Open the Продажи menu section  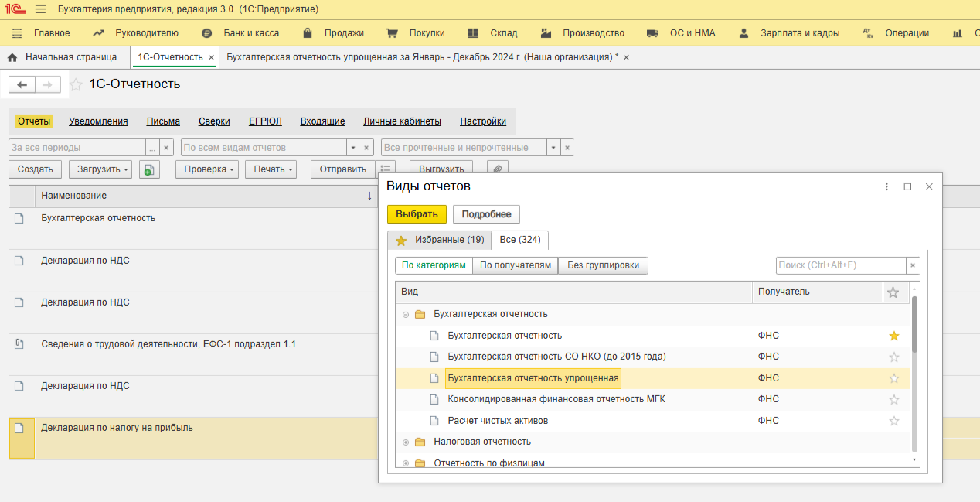click(x=343, y=33)
